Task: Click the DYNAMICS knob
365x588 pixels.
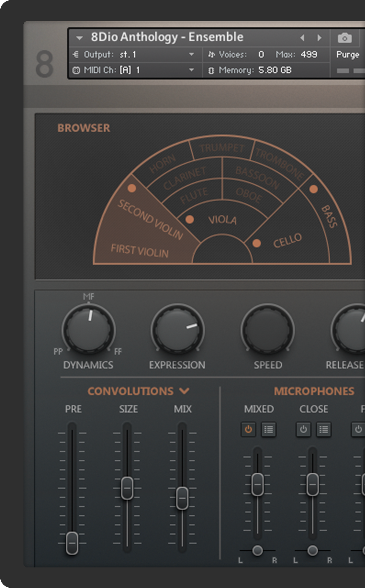Action: [x=89, y=330]
